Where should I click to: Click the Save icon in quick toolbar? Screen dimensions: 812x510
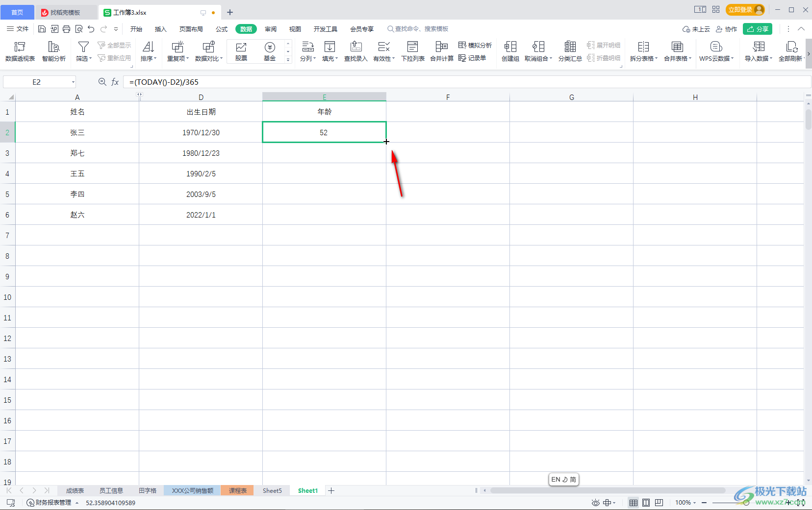[42, 29]
